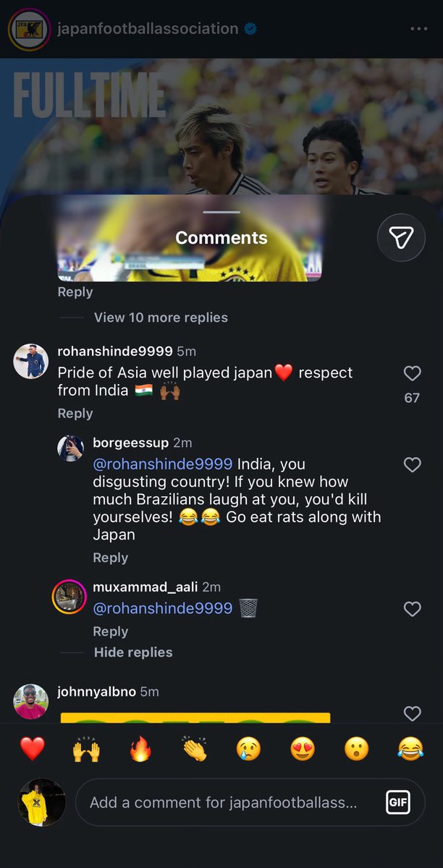Insert the clapping hands emoji

tap(194, 749)
